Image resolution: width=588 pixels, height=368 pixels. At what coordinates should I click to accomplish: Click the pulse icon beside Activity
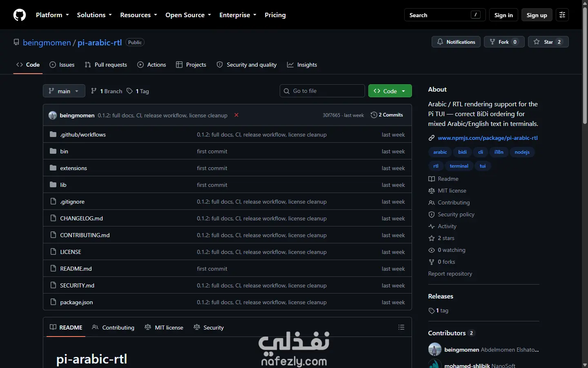[432, 227]
